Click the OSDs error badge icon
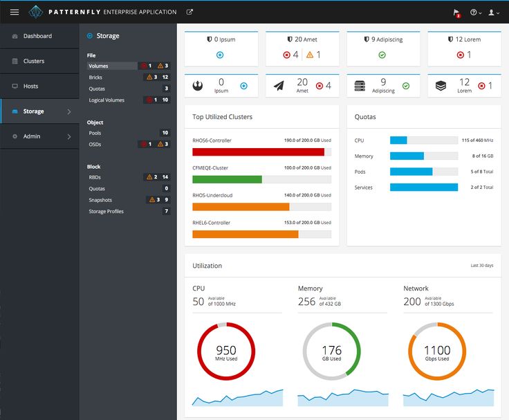The width and height of the screenshot is (509, 420). (x=144, y=144)
